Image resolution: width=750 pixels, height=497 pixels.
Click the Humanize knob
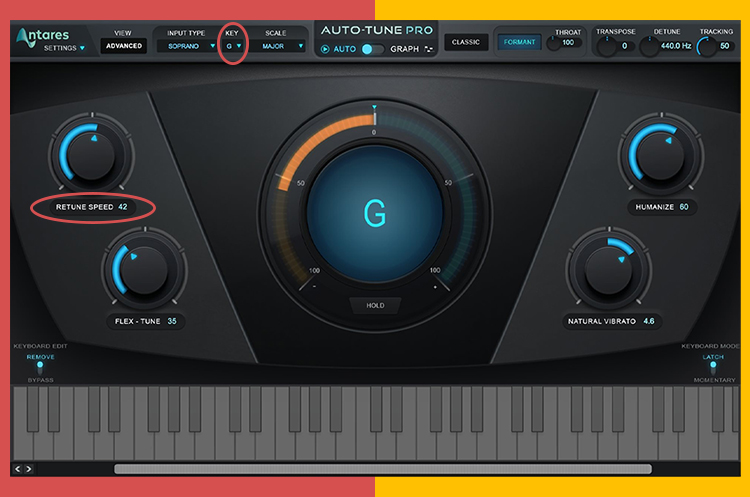[x=661, y=155]
